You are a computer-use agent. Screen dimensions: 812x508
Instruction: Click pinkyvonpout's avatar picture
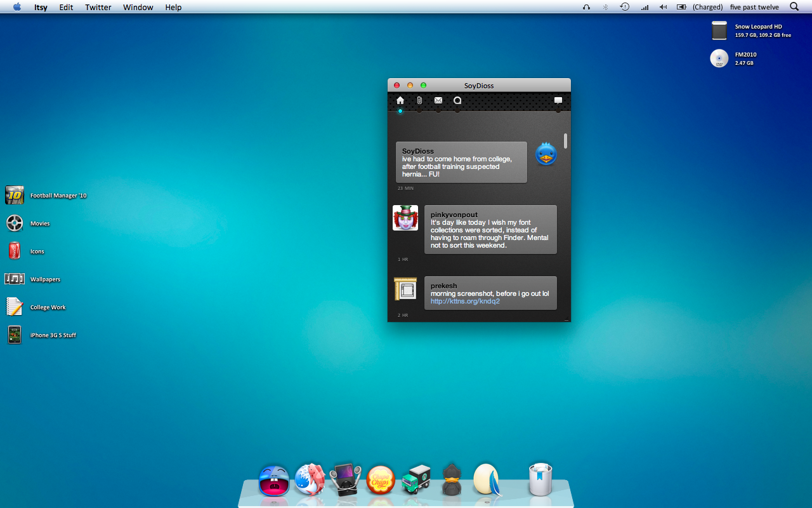point(405,218)
